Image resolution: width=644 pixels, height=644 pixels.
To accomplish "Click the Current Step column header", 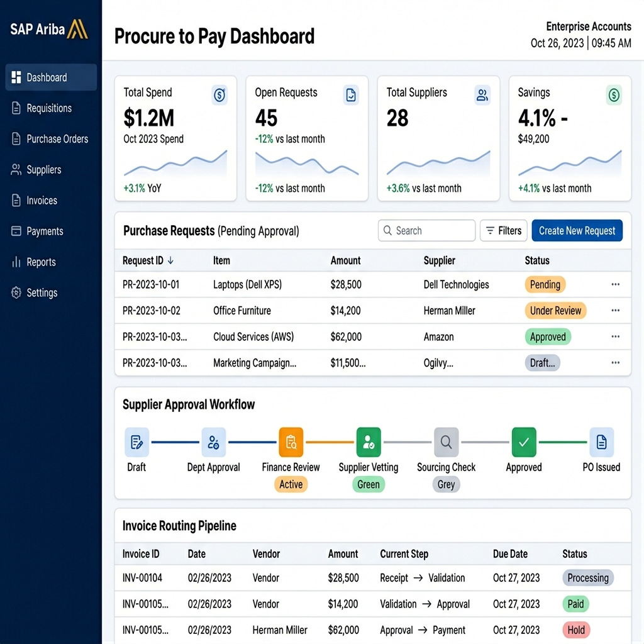I will (x=404, y=553).
